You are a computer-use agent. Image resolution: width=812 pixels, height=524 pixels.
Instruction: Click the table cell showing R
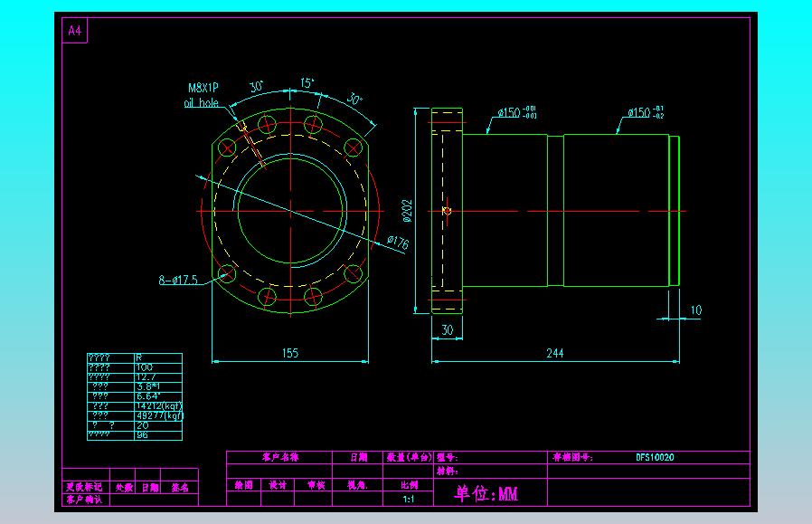[x=158, y=357]
